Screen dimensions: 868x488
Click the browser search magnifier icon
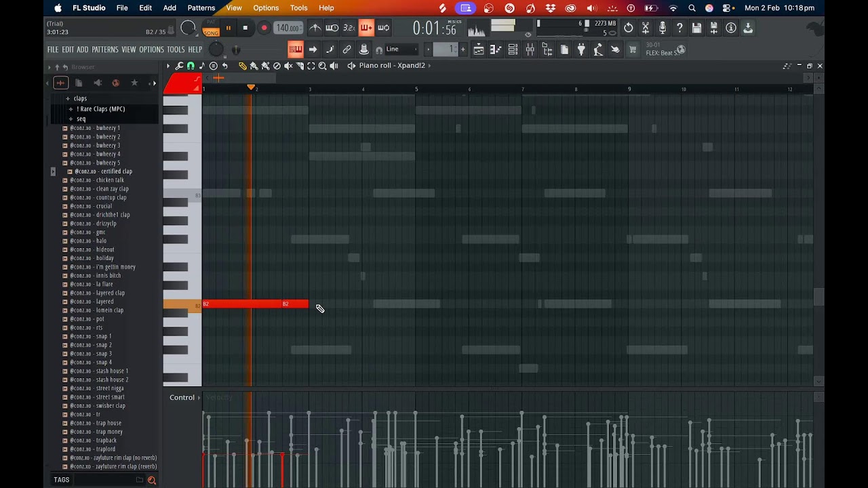click(152, 480)
